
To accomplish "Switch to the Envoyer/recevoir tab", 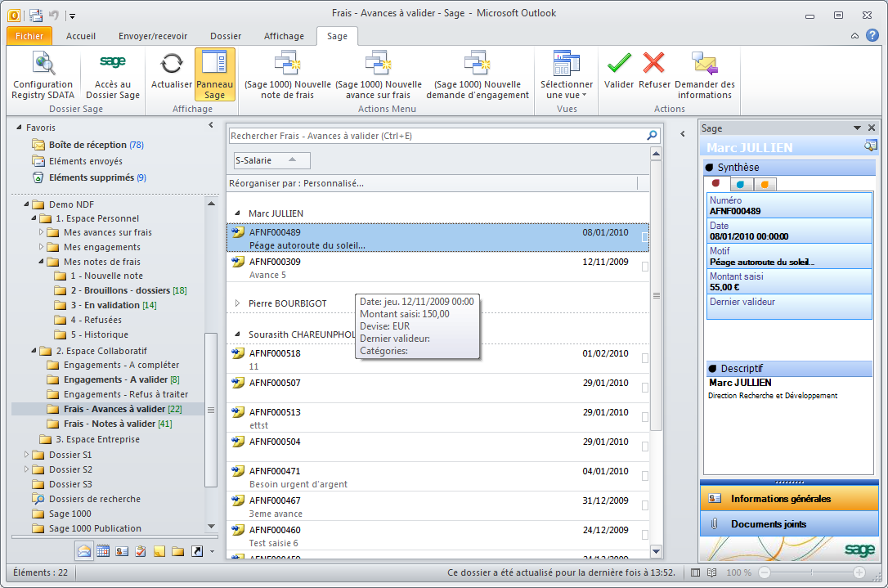I will [153, 36].
